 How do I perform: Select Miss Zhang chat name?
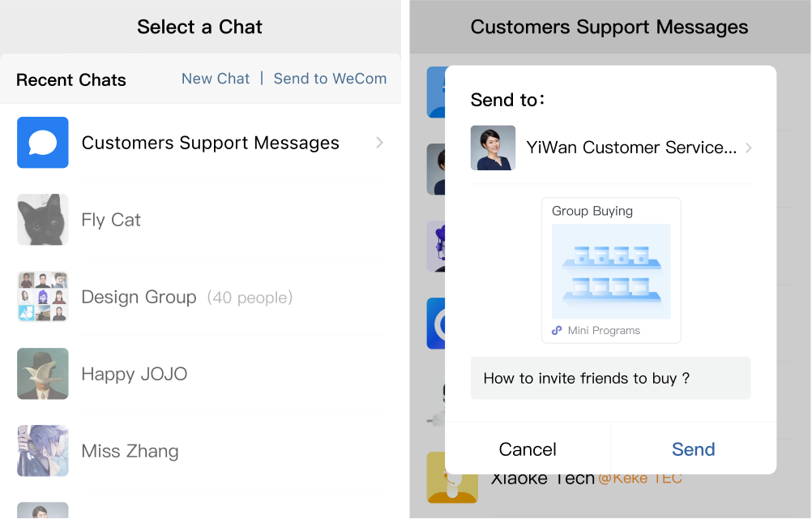[130, 451]
